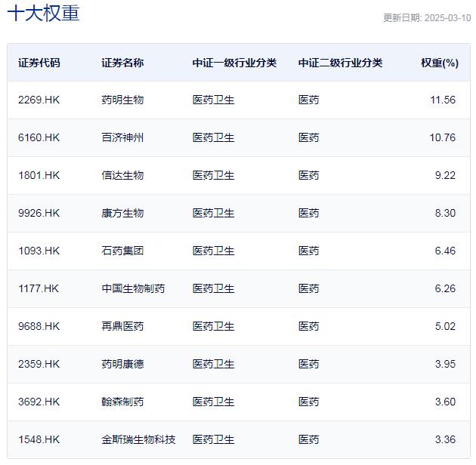Click the update date 2025-03-10
476x465 pixels.
(x=447, y=18)
